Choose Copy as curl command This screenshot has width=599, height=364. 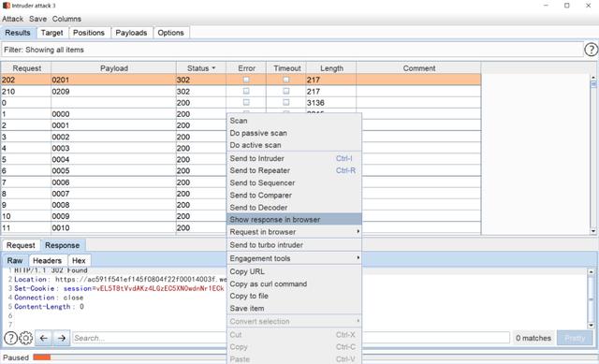click(x=294, y=284)
